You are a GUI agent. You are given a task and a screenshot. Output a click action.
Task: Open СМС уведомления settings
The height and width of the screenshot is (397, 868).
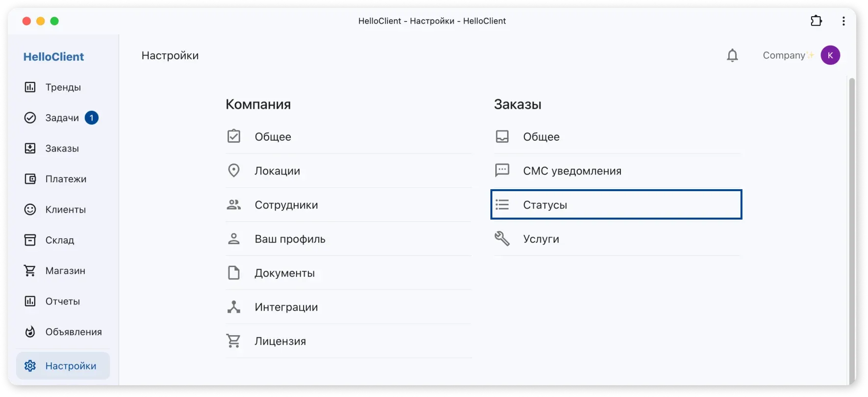[617, 171]
